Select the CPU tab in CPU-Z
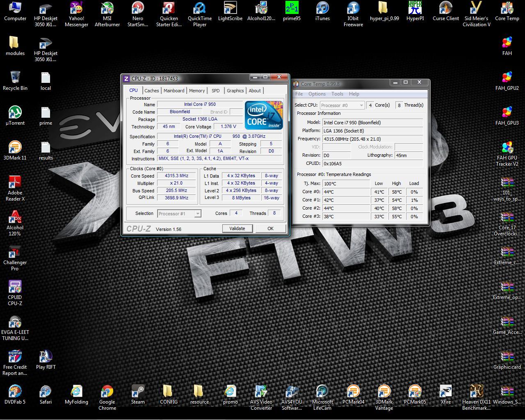525x420 pixels. pyautogui.click(x=133, y=90)
